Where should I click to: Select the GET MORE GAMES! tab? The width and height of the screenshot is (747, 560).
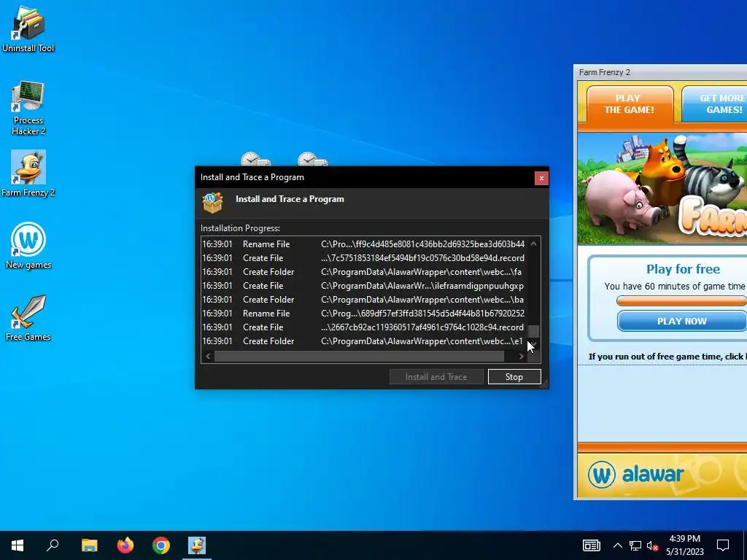[x=715, y=104]
